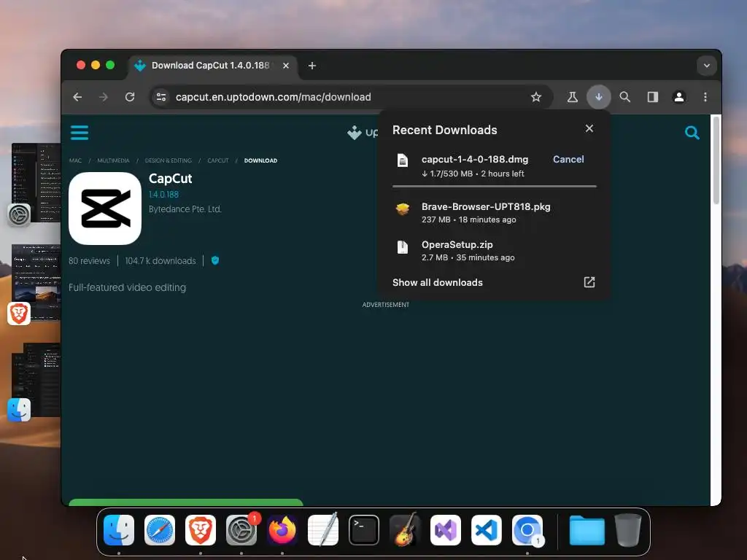
Task: Click the address bar URL field
Action: click(350, 97)
